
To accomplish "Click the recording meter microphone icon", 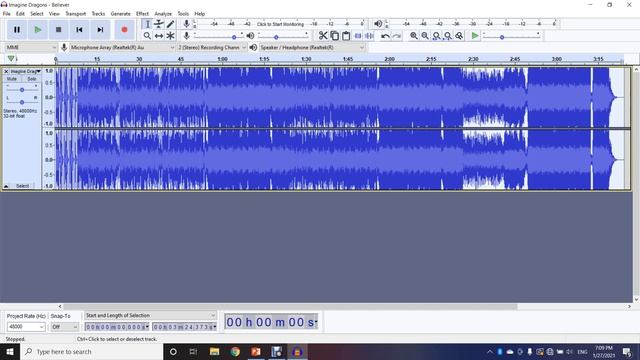I will tap(186, 24).
